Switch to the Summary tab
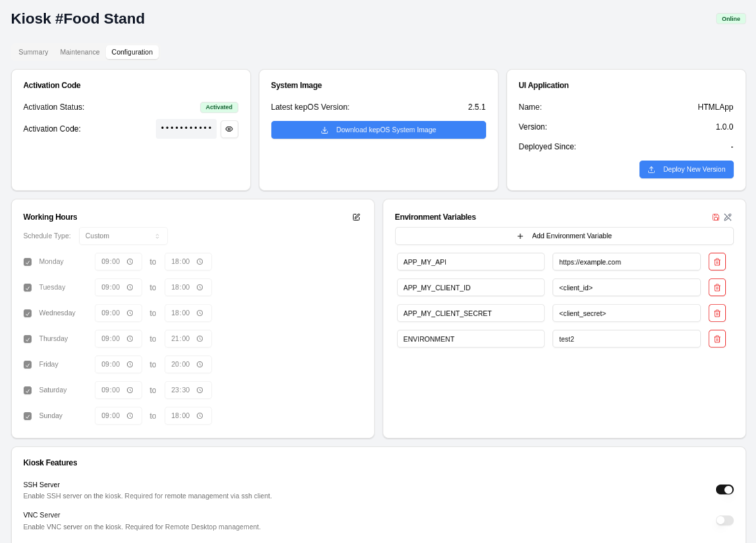This screenshot has height=543, width=756. tap(33, 52)
